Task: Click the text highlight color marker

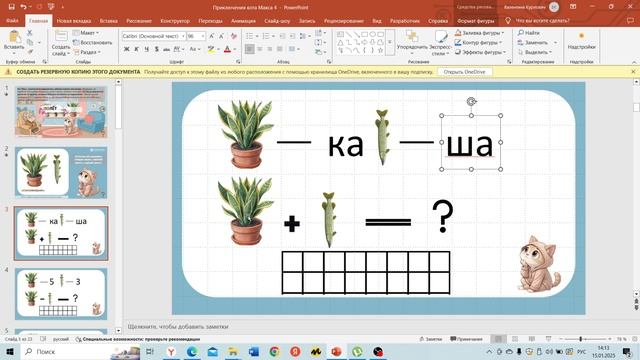Action: (x=211, y=49)
